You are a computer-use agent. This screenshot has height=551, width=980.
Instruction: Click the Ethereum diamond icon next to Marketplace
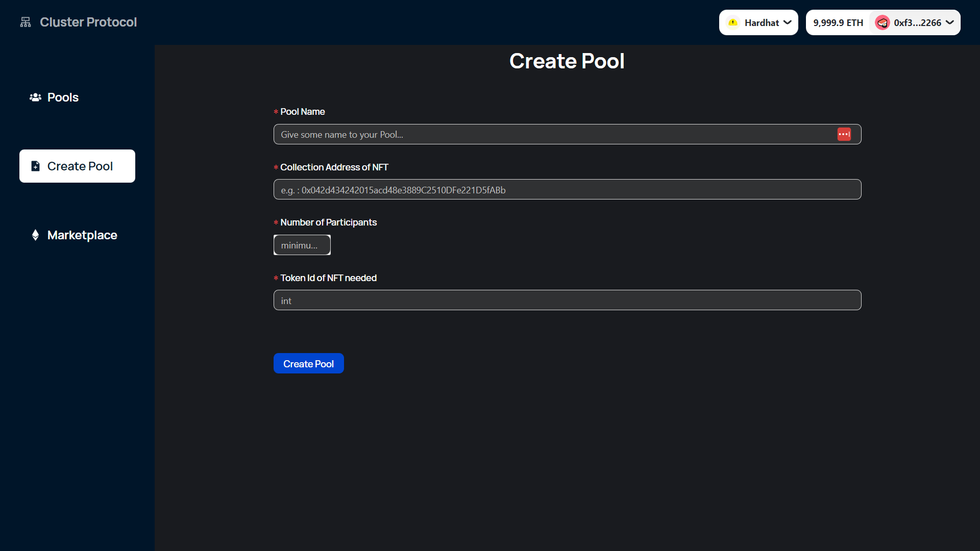click(35, 235)
